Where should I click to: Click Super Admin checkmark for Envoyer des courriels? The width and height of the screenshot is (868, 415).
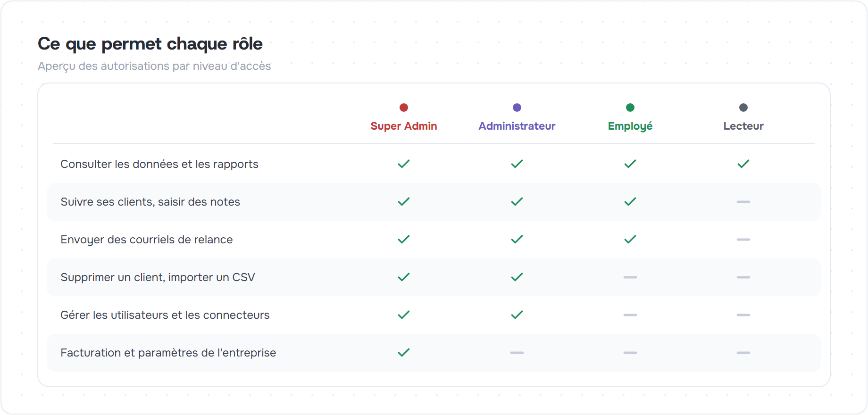[404, 240]
